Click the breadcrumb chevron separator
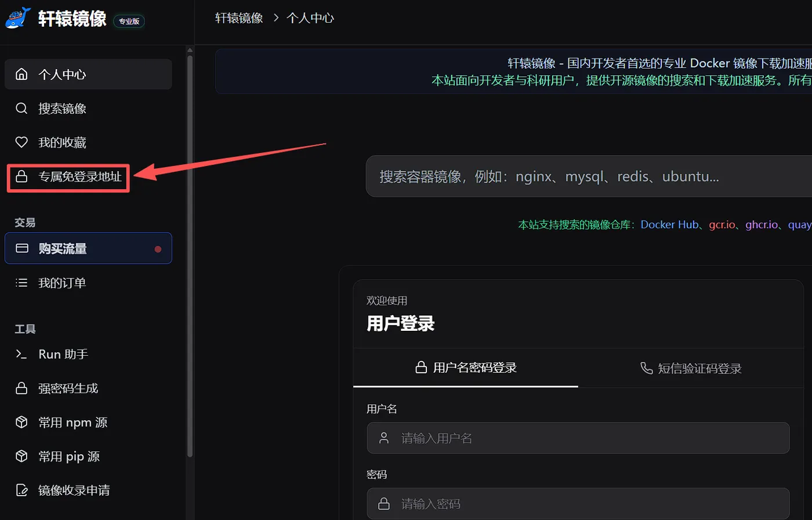Viewport: 812px width, 520px height. 275,18
